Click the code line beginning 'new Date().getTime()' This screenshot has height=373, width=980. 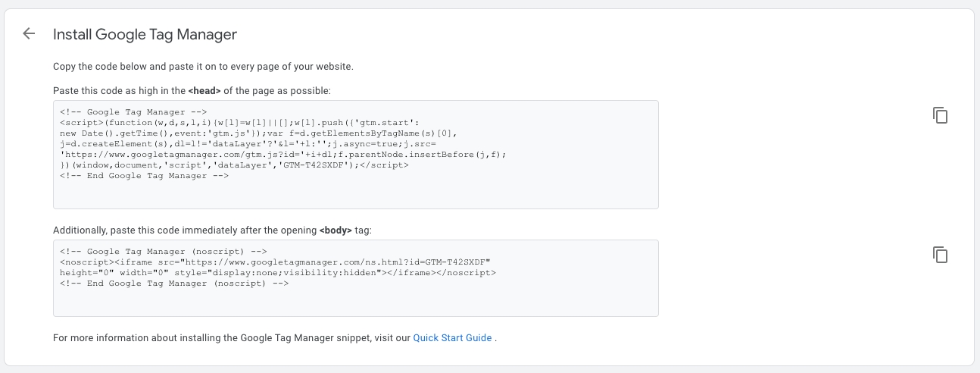tap(258, 133)
